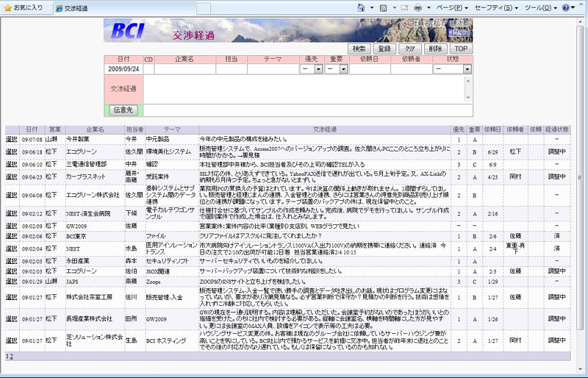The width and height of the screenshot is (588, 378).
Task: Click the テーマ input field
Action: coord(273,69)
